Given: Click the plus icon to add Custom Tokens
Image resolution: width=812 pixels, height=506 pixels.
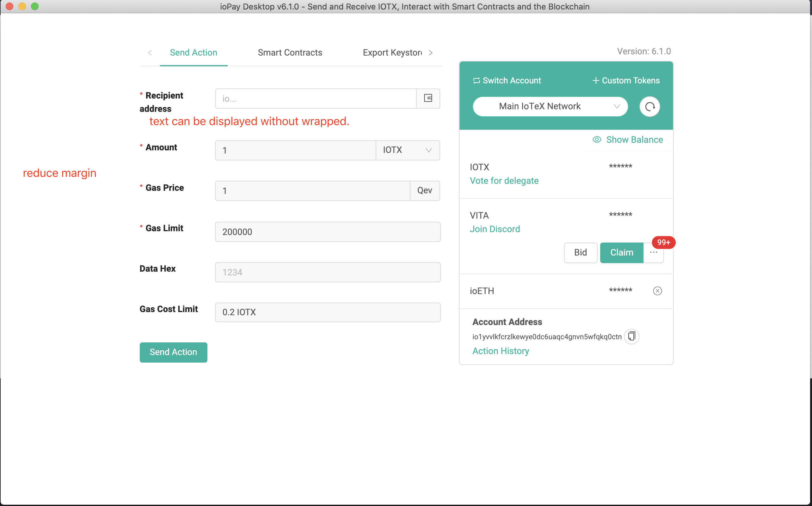Looking at the screenshot, I should click(596, 80).
